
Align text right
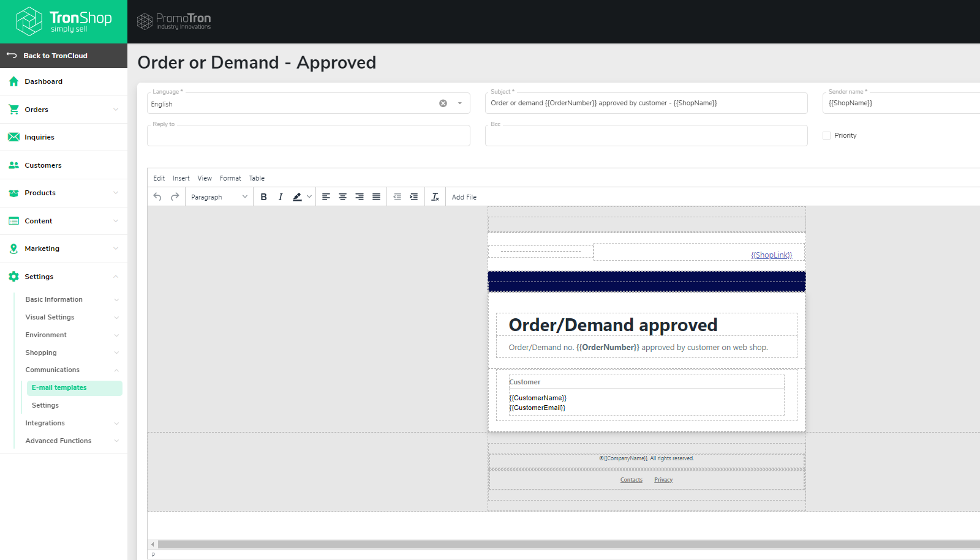pyautogui.click(x=360, y=196)
